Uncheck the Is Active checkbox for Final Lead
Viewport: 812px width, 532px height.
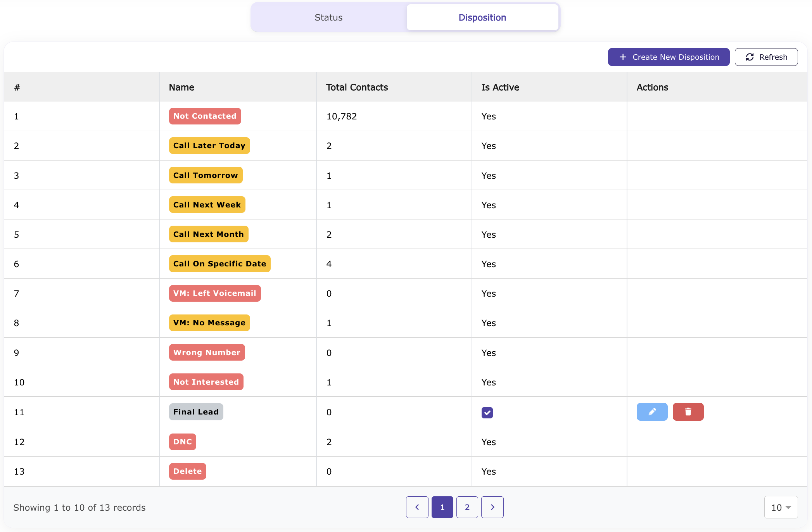pyautogui.click(x=487, y=413)
